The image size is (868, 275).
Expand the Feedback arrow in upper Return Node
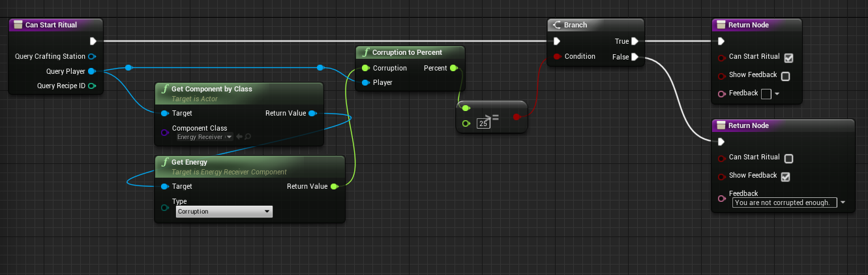pyautogui.click(x=777, y=94)
